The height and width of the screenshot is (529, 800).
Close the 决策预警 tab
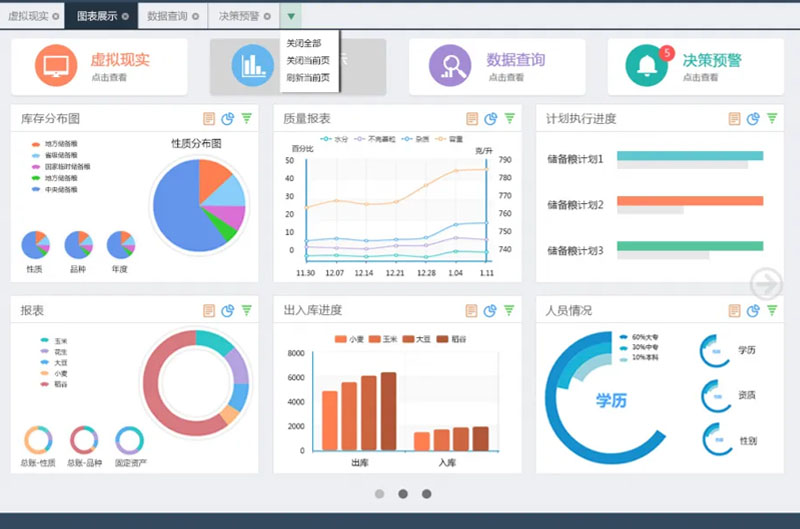point(267,17)
